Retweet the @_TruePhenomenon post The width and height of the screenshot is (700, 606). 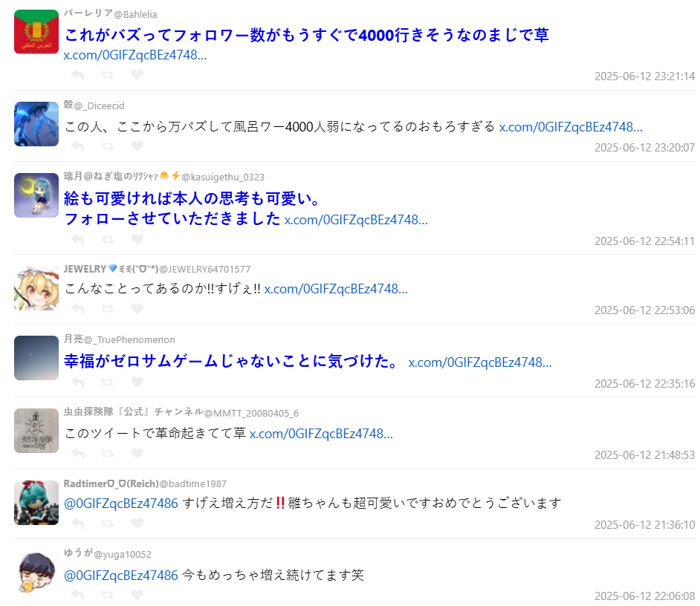coord(108,382)
